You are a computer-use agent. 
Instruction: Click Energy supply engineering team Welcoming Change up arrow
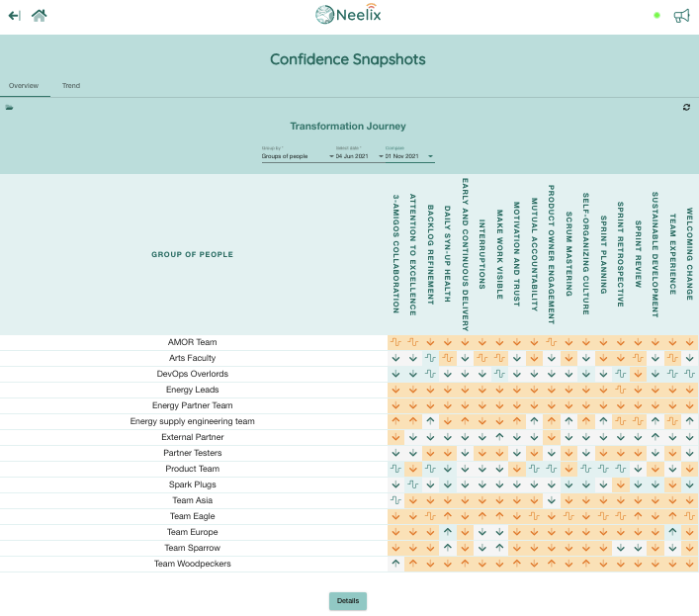(x=690, y=421)
